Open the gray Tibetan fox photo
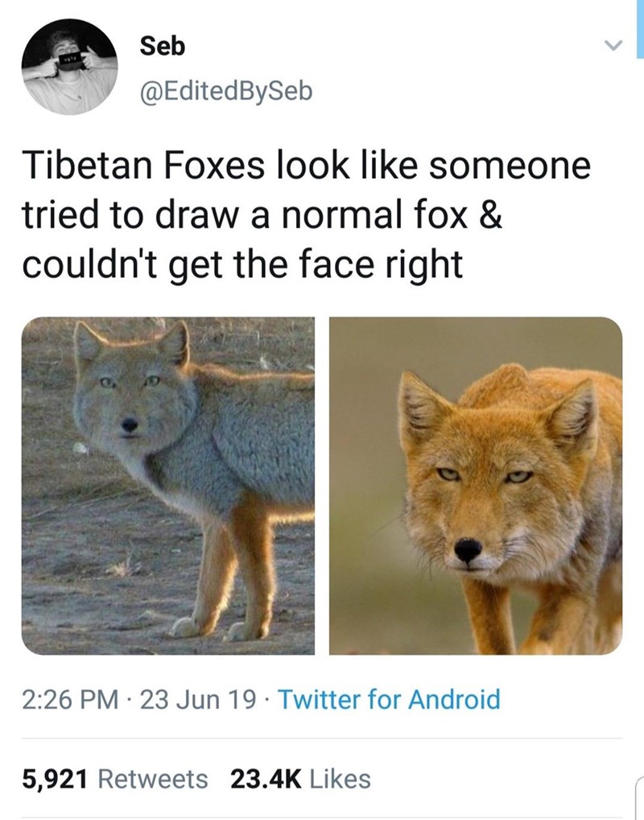Viewport: 644px width, 820px height. point(167,485)
